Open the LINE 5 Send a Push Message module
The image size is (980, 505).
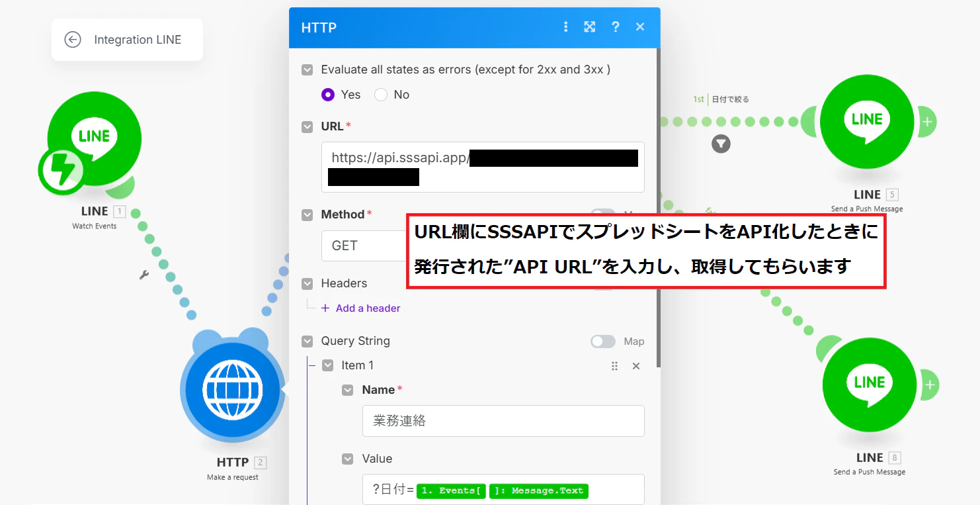pyautogui.click(x=867, y=122)
